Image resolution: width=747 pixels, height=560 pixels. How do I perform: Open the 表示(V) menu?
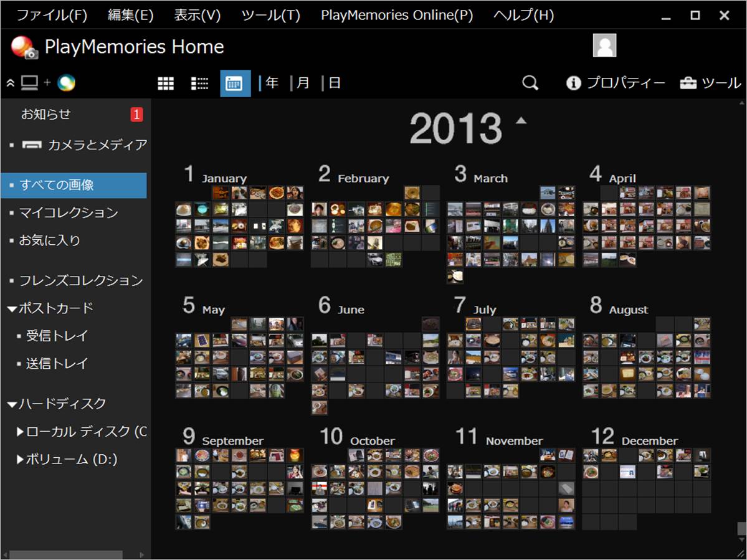(197, 15)
